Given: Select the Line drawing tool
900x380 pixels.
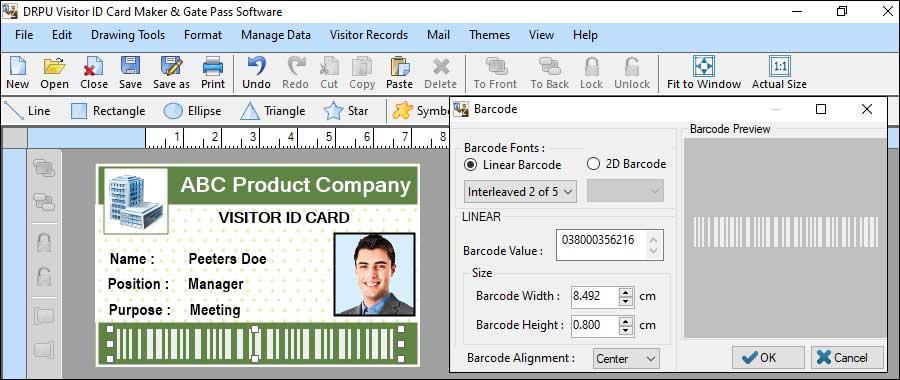Looking at the screenshot, I should [27, 111].
